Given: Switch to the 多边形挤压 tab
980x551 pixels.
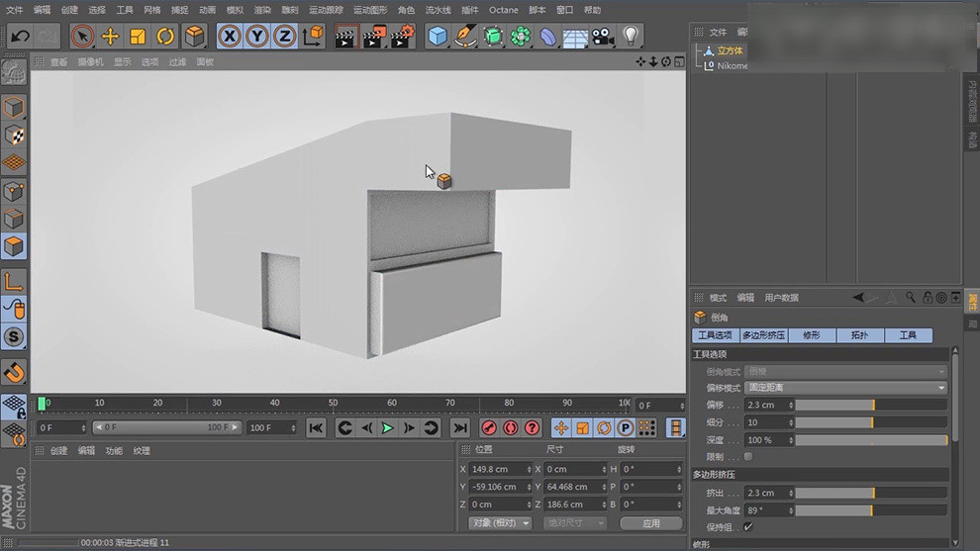Looking at the screenshot, I should tap(763, 335).
